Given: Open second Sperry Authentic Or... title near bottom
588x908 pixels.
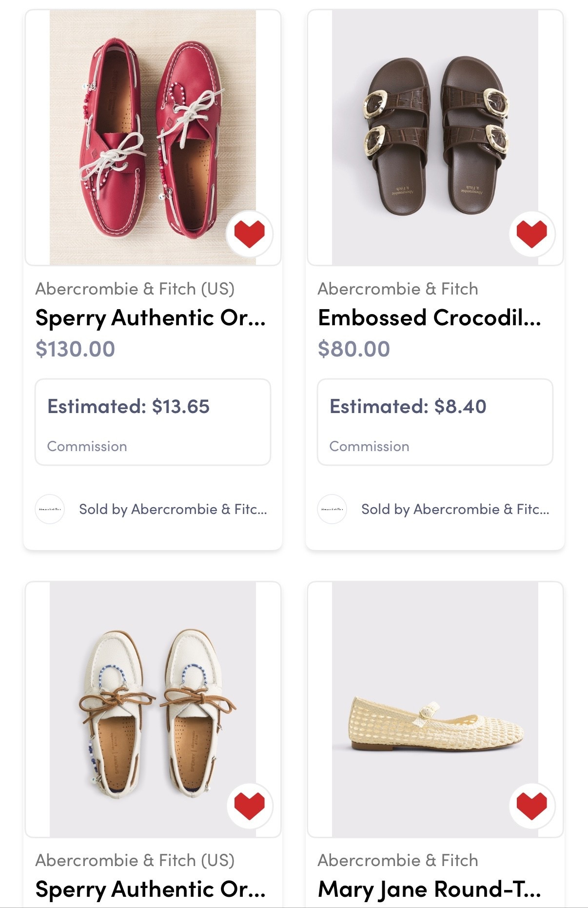Looking at the screenshot, I should 150,889.
